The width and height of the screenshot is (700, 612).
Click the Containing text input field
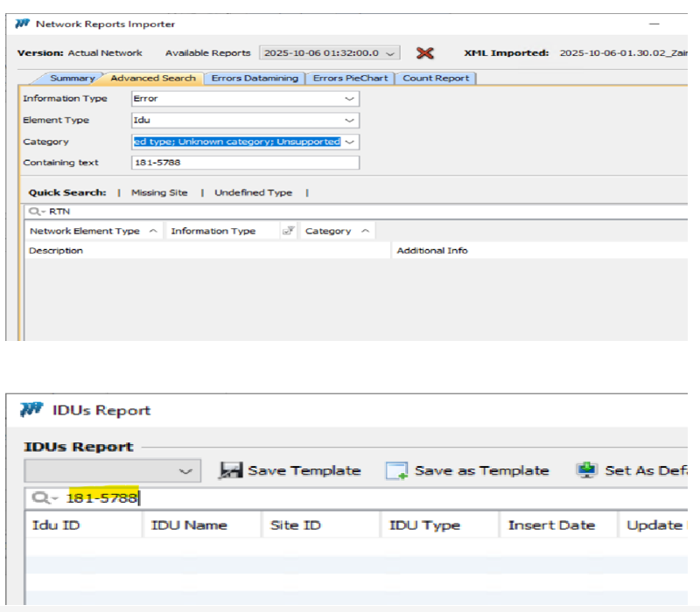245,163
